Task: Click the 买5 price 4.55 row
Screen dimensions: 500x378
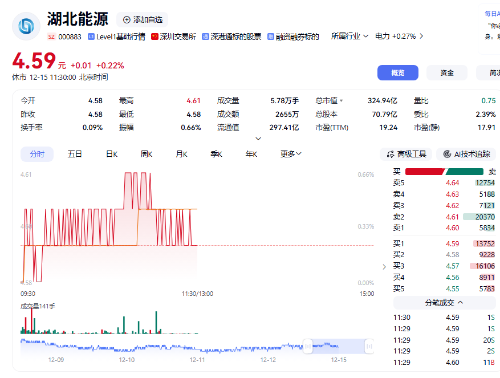Action: (x=444, y=289)
